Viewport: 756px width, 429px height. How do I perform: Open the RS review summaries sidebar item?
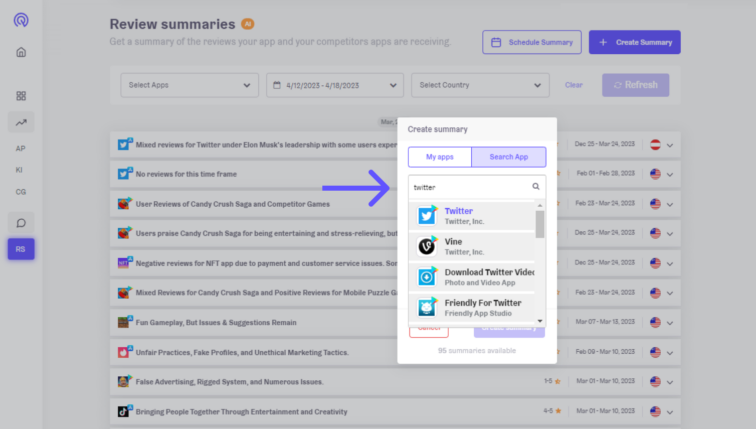(x=21, y=249)
